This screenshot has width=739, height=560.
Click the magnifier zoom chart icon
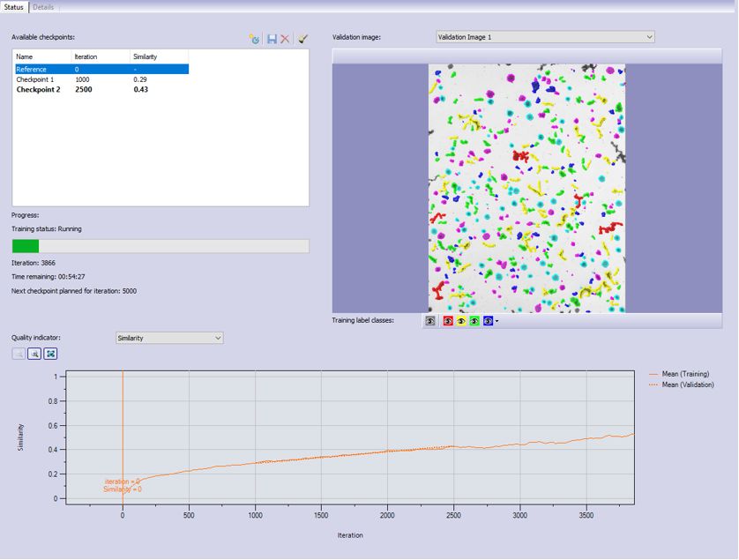coord(34,354)
